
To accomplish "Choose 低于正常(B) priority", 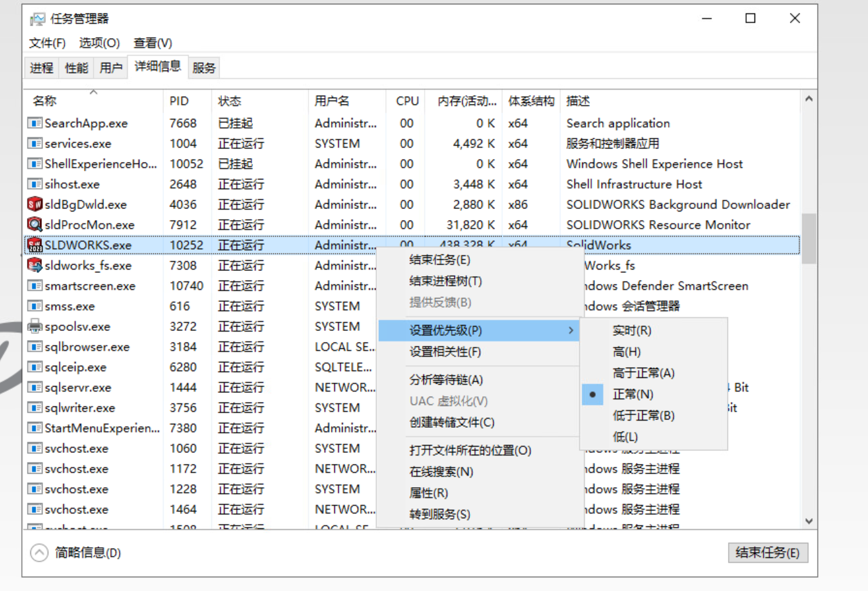I will (x=654, y=416).
